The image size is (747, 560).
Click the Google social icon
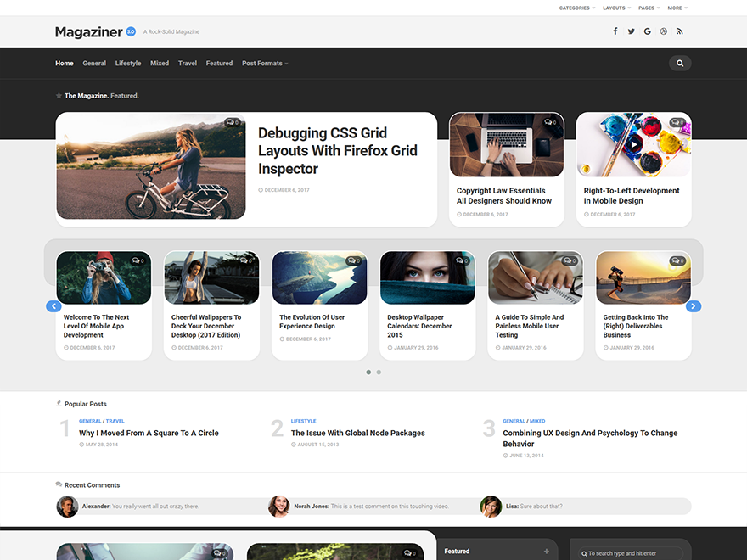point(647,31)
